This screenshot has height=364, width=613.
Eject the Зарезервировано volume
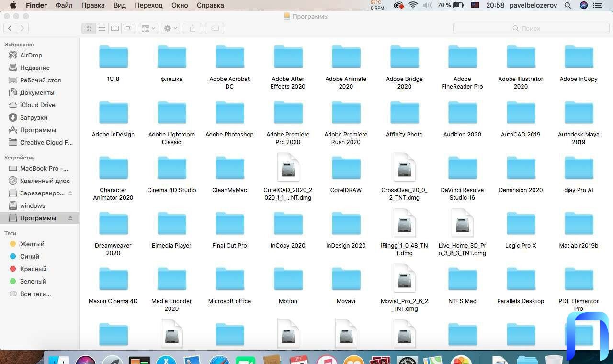click(70, 193)
